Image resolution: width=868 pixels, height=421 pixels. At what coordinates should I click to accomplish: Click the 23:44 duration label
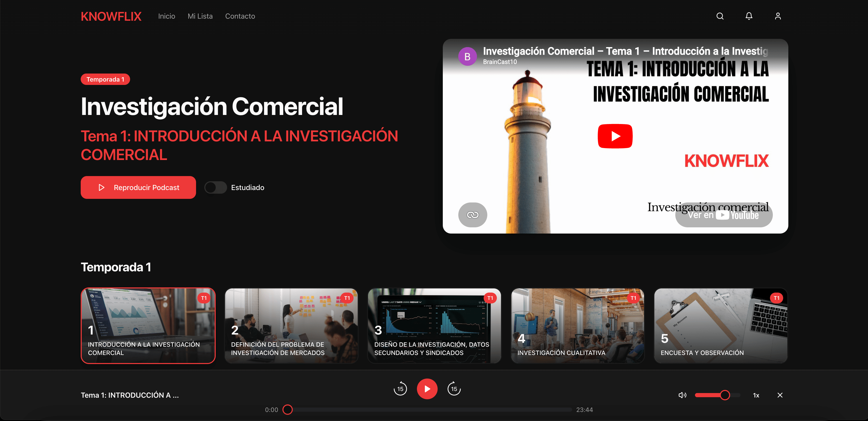584,410
